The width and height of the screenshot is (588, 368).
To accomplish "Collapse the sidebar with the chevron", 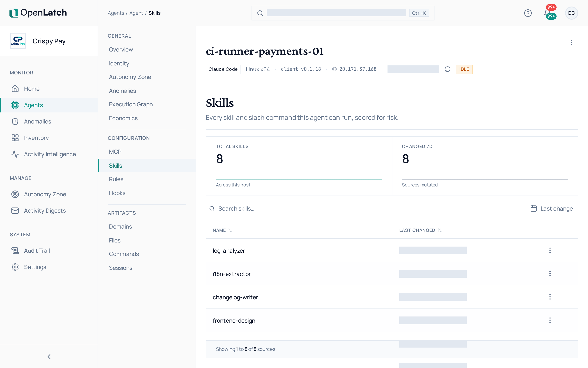I will [x=49, y=357].
